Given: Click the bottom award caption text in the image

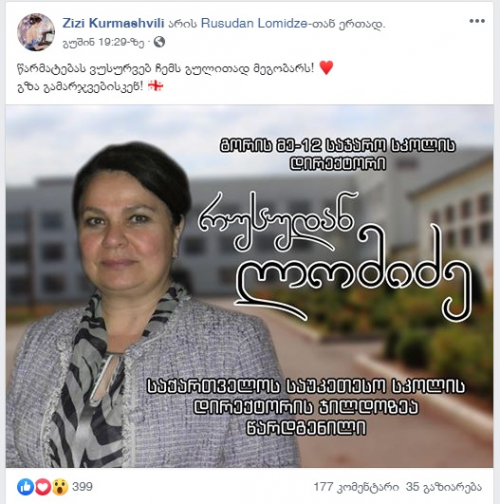Looking at the screenshot, I should coord(306,407).
